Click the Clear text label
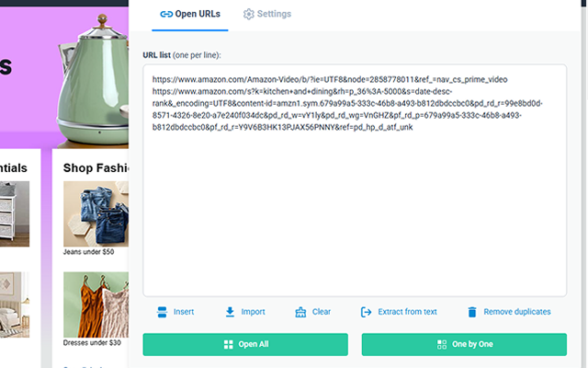The image size is (588, 368). (322, 312)
